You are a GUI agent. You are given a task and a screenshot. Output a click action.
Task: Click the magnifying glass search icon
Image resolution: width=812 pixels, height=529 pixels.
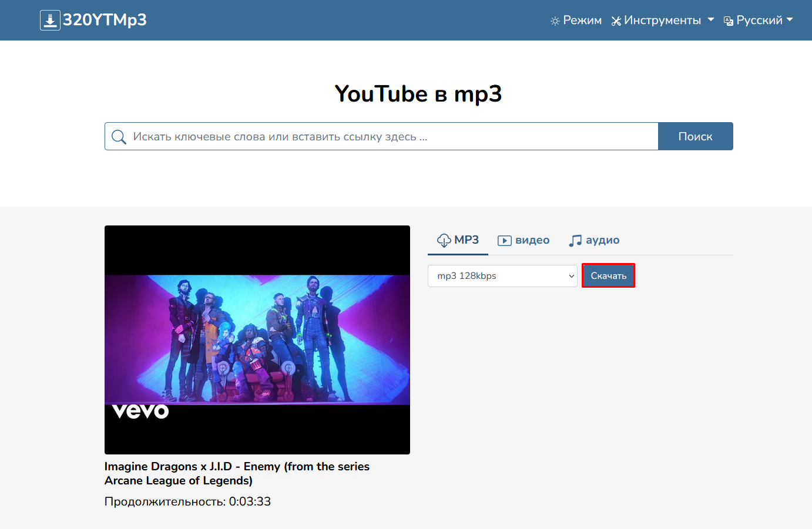119,137
